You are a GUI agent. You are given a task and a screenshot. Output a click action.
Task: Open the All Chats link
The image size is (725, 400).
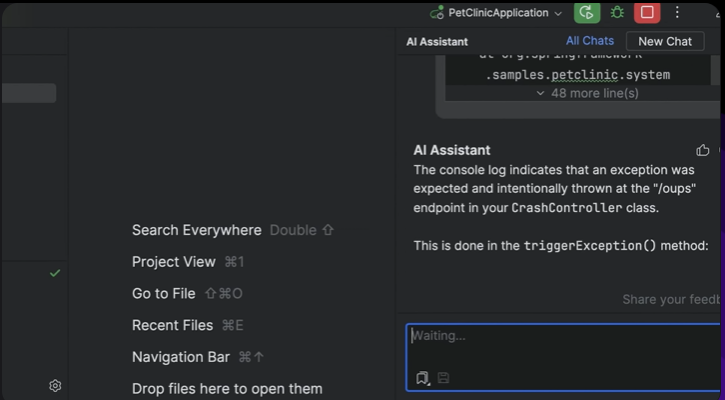point(590,41)
